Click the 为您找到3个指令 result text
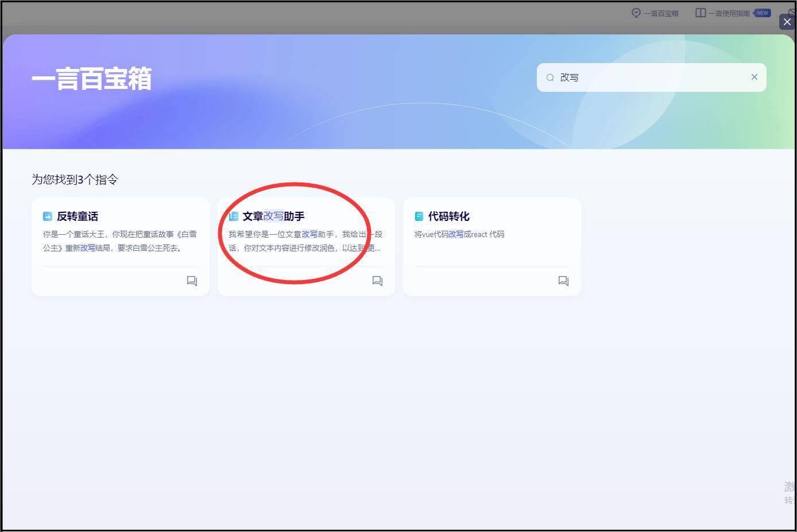 75,180
